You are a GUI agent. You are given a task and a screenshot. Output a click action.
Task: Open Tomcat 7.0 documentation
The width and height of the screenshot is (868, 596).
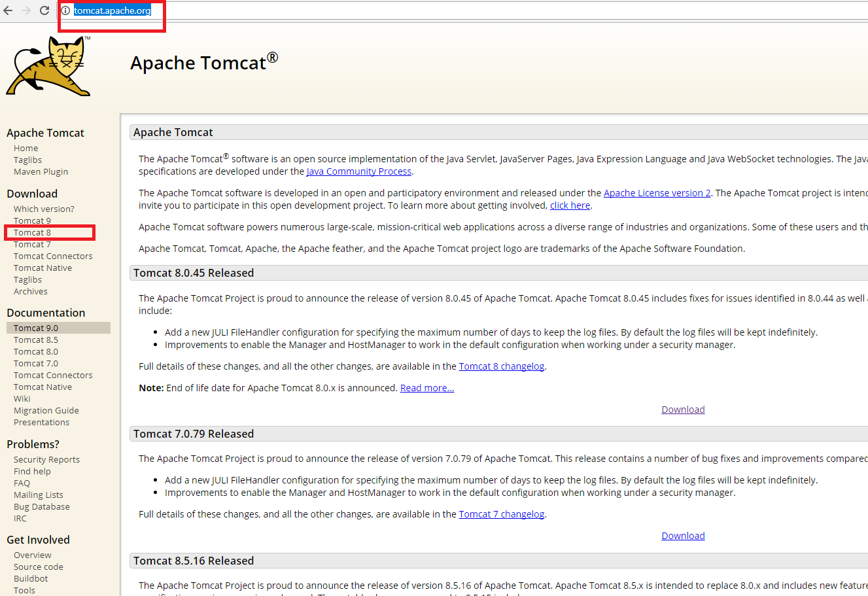(36, 364)
